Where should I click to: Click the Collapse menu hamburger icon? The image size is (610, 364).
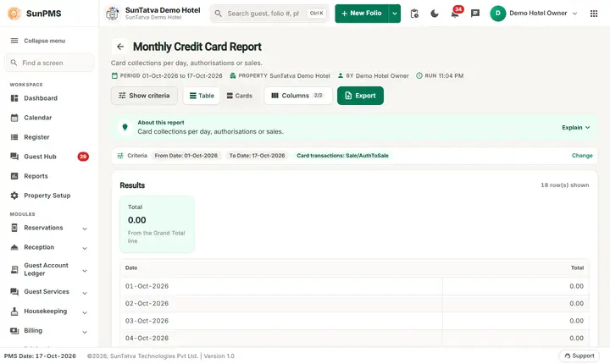click(14, 41)
